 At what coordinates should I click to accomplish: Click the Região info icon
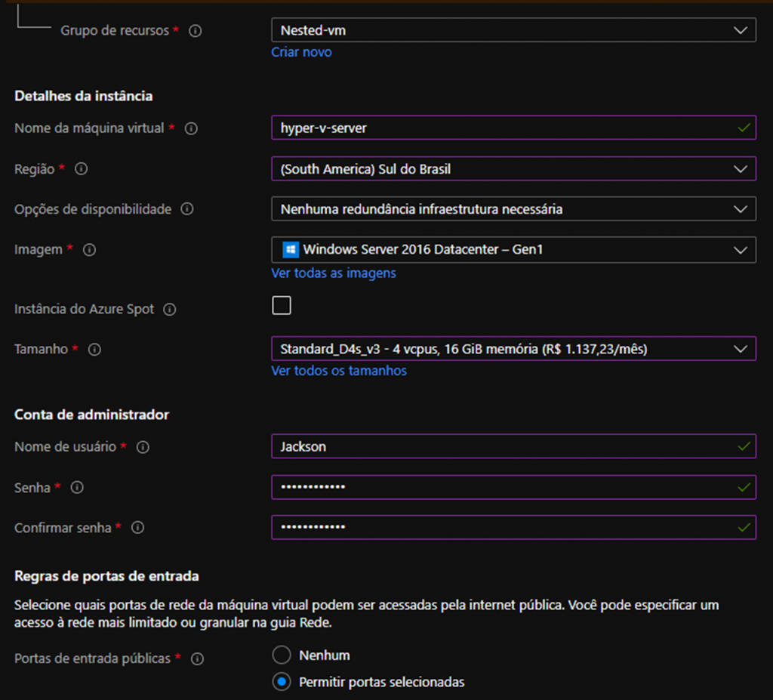pyautogui.click(x=82, y=169)
